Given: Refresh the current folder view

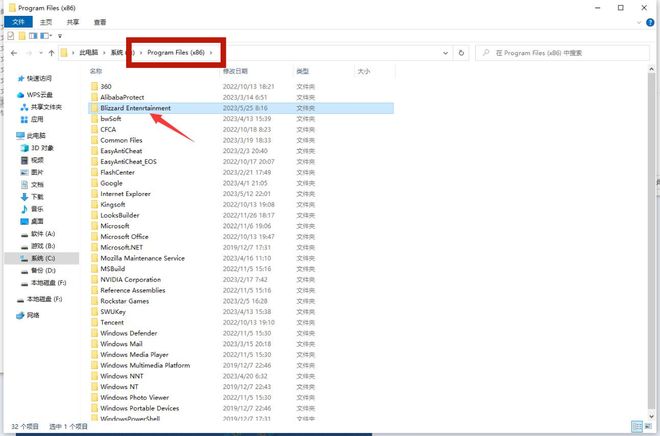Looking at the screenshot, I should click(x=461, y=52).
